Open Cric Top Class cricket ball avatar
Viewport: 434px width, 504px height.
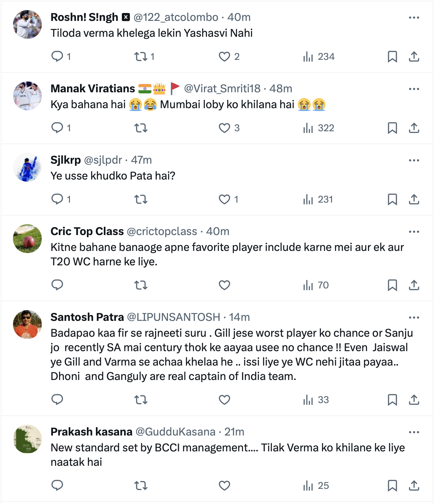coord(27,239)
